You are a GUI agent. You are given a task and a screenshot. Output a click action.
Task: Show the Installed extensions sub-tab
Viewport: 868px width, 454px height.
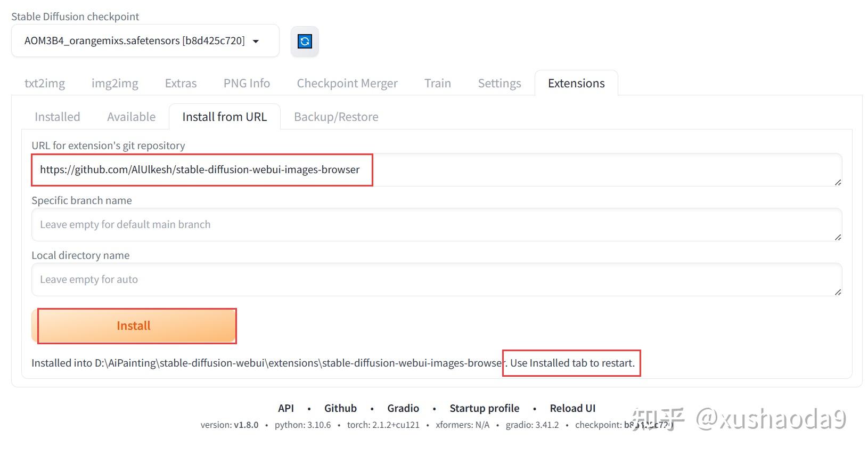[58, 117]
